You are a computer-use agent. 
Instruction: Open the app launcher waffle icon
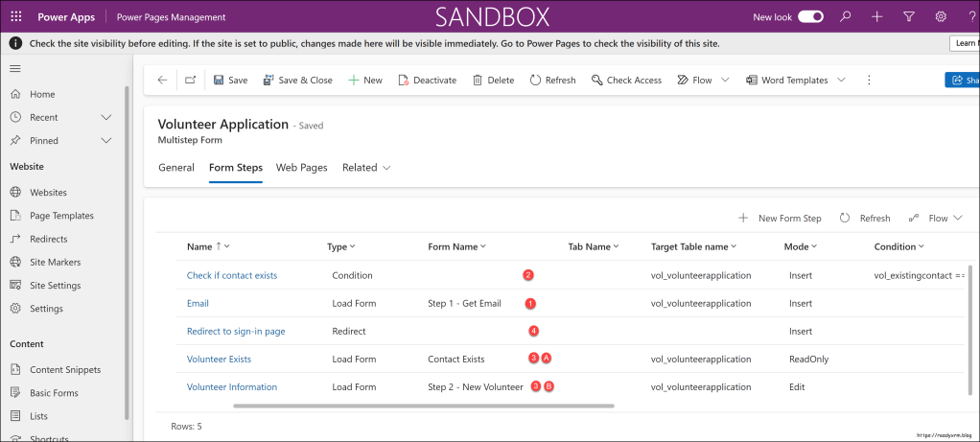[x=16, y=16]
